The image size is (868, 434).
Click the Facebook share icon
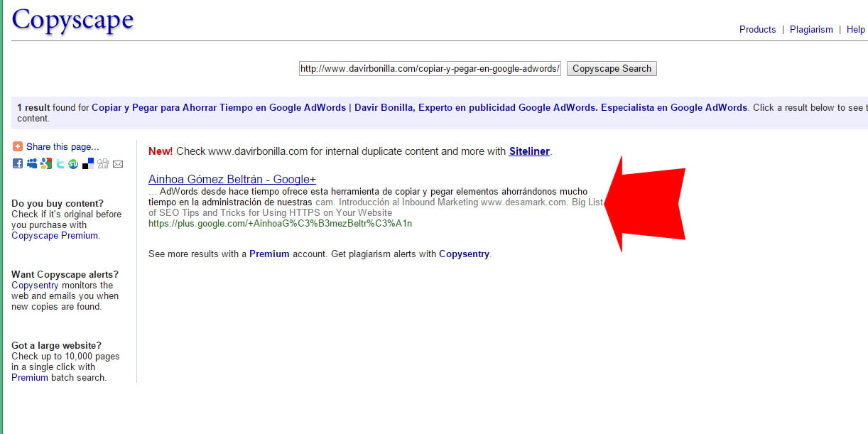18,164
